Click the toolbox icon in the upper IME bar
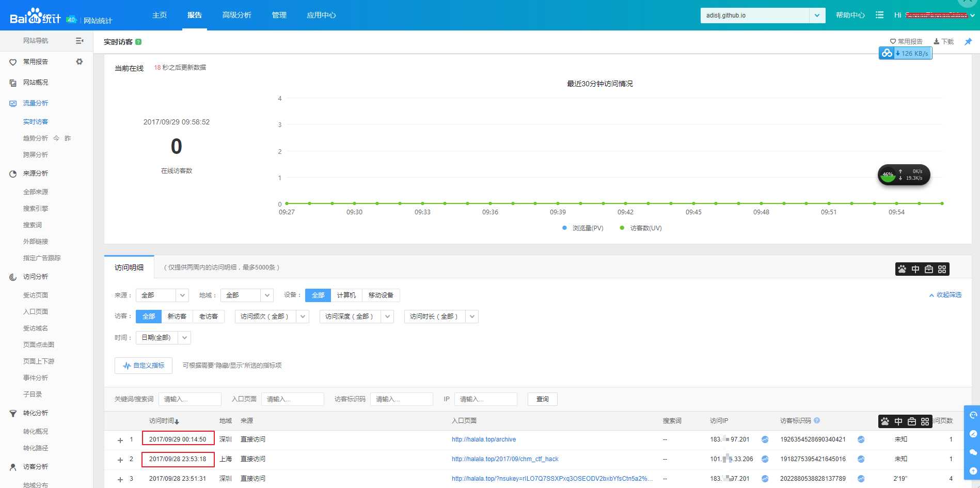The width and height of the screenshot is (980, 488). pyautogui.click(x=929, y=269)
